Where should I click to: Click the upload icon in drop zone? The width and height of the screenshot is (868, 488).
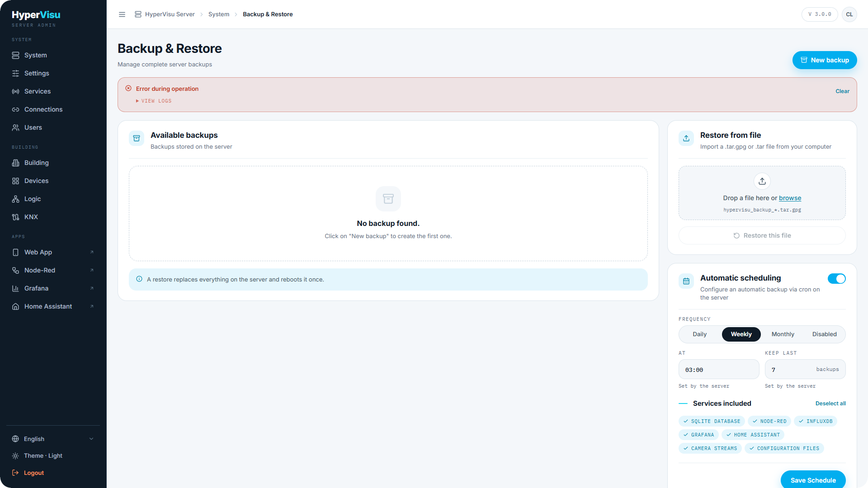pyautogui.click(x=762, y=181)
